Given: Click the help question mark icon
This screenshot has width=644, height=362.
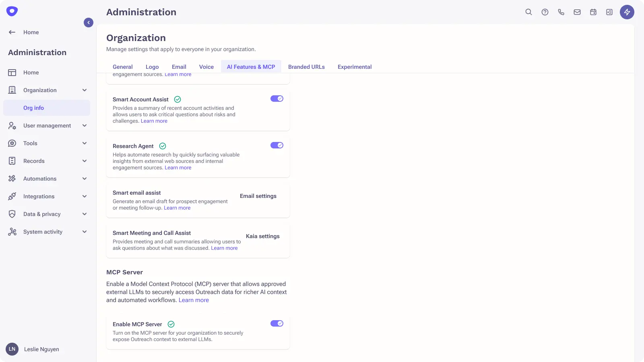Looking at the screenshot, I should pyautogui.click(x=545, y=12).
